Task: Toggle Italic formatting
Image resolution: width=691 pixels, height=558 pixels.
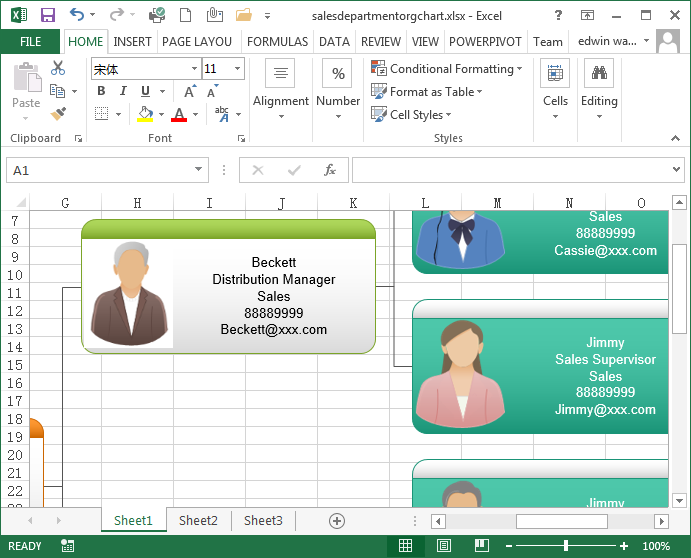Action: point(123,91)
